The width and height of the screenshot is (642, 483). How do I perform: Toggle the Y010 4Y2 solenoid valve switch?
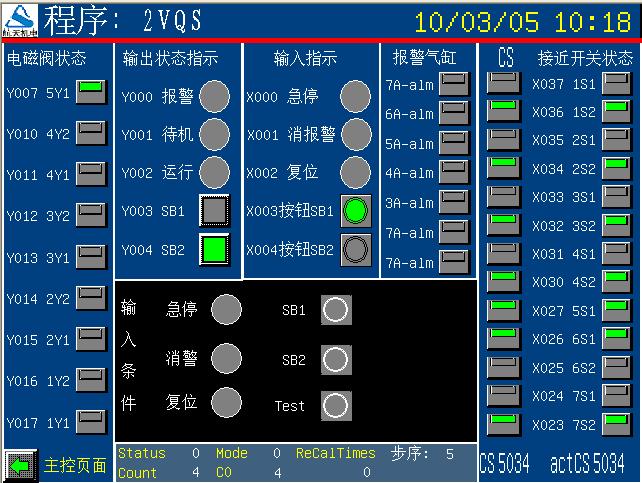91,132
